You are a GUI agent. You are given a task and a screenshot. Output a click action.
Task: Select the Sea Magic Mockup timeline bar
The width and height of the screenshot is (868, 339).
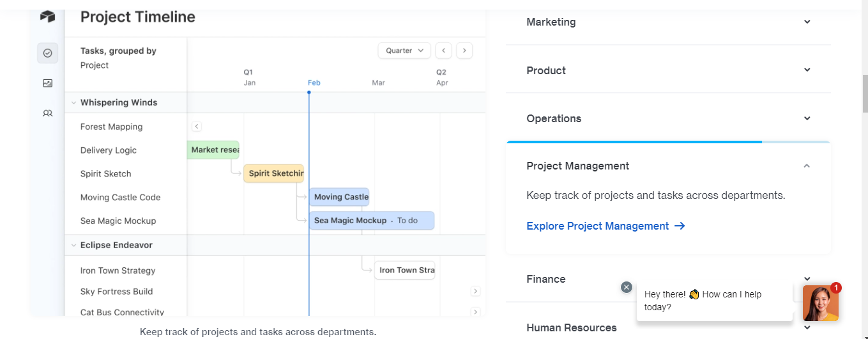372,221
